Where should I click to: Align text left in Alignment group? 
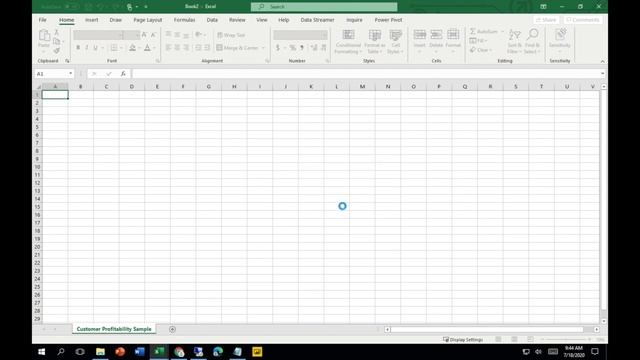(168, 48)
